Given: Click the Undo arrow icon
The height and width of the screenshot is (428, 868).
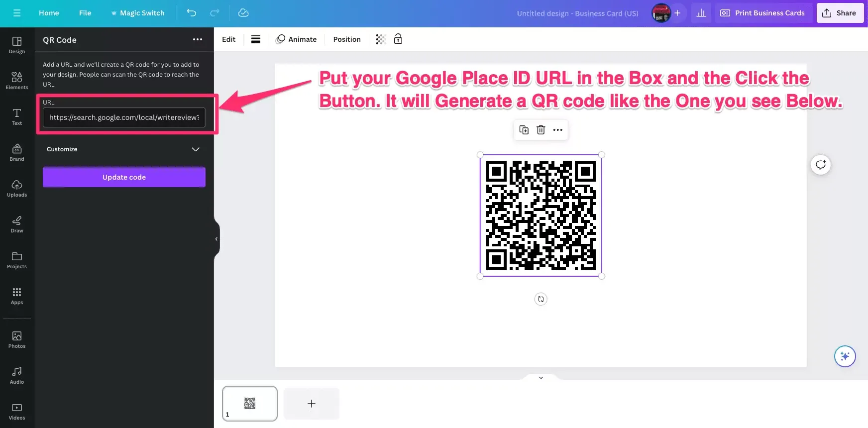Looking at the screenshot, I should [x=192, y=13].
